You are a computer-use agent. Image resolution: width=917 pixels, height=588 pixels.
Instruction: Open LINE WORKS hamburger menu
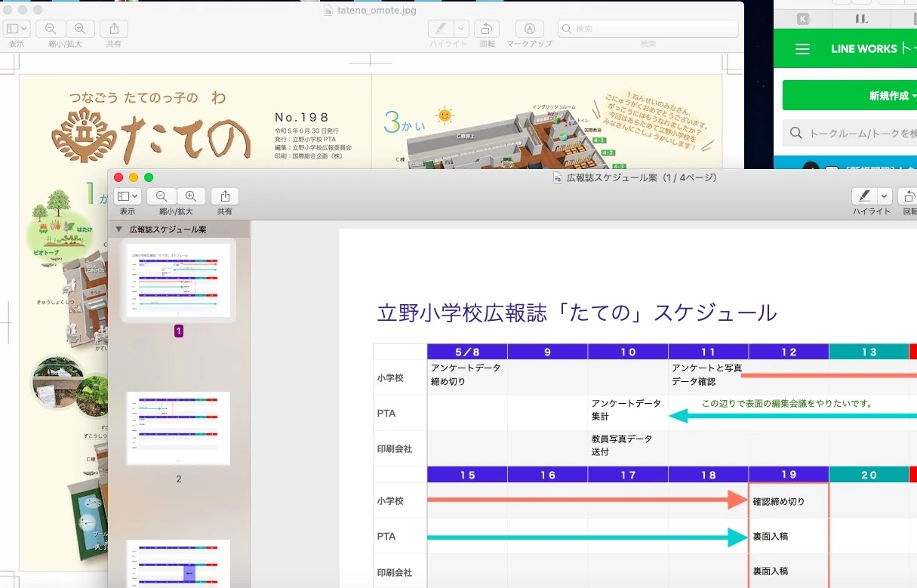pos(803,49)
